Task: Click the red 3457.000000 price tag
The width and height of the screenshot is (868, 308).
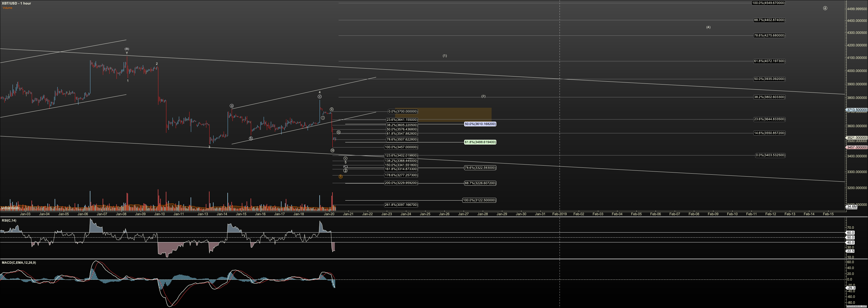Action: tap(857, 147)
